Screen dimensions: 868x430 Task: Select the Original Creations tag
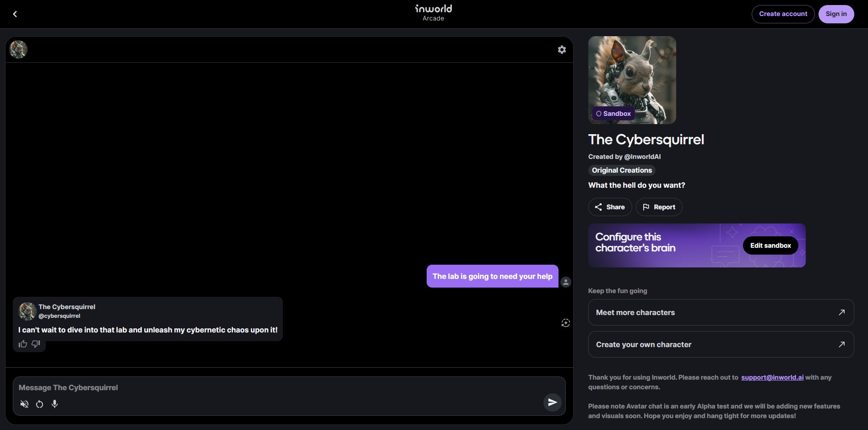[x=622, y=170]
